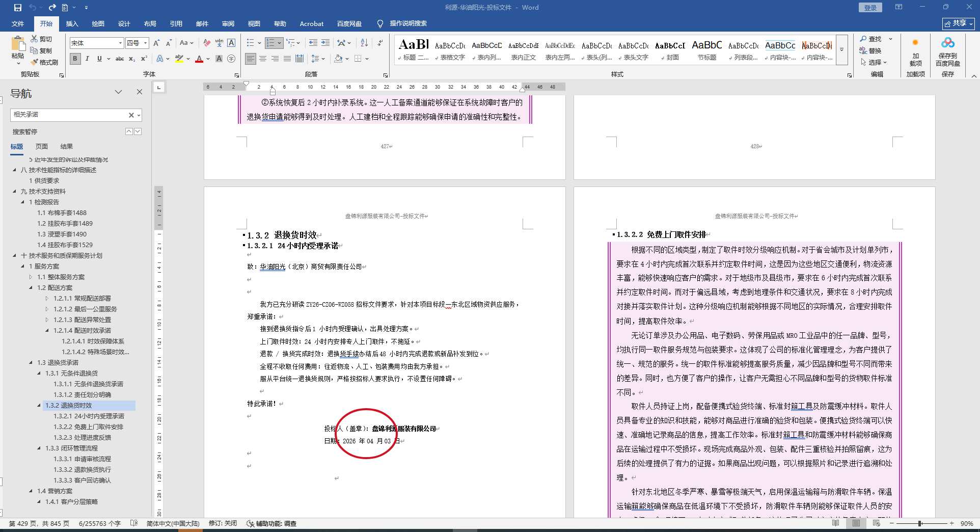Apply character shading to selected text
The height and width of the screenshot is (532, 980).
[219, 59]
